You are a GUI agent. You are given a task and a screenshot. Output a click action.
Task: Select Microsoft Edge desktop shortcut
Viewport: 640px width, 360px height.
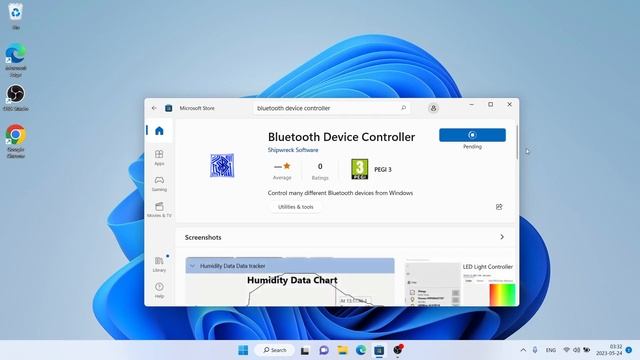pyautogui.click(x=16, y=60)
